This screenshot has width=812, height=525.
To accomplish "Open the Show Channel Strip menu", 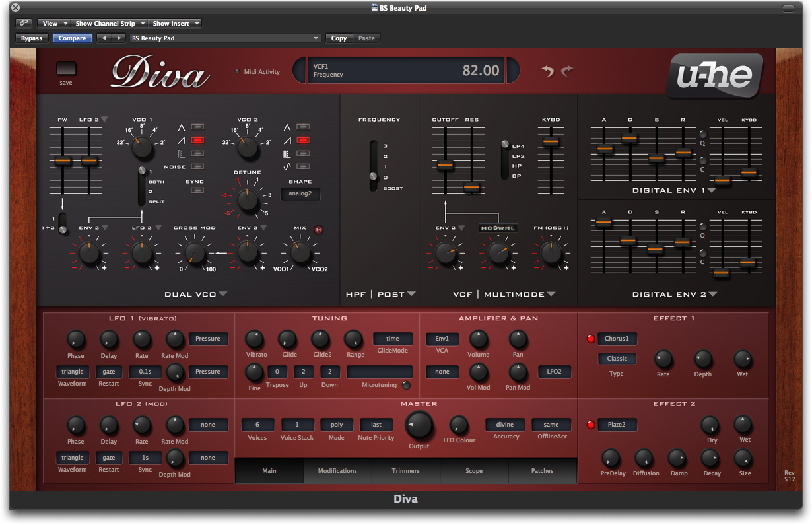I will 110,23.
